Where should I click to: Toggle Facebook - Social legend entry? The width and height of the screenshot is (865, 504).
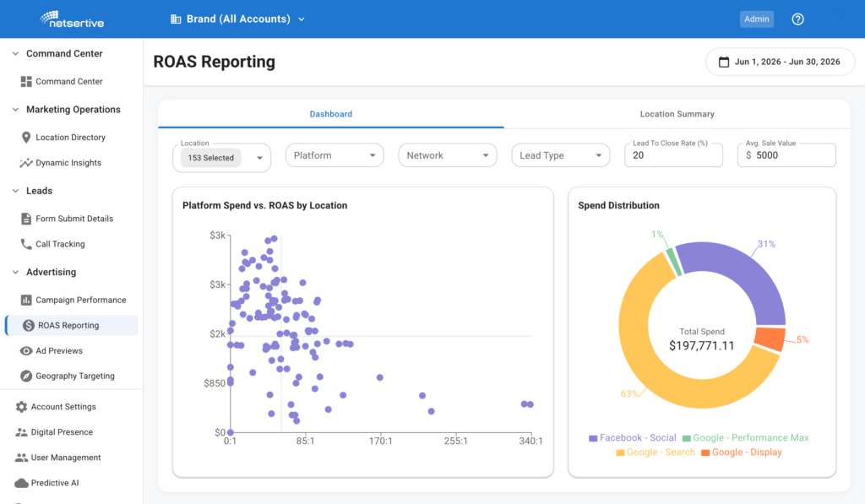(632, 438)
